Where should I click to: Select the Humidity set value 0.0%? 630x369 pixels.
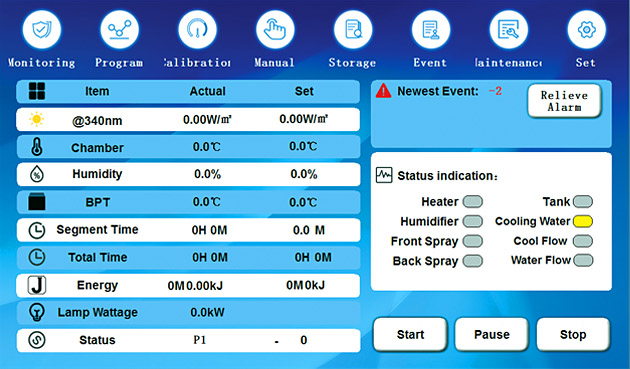(x=304, y=174)
